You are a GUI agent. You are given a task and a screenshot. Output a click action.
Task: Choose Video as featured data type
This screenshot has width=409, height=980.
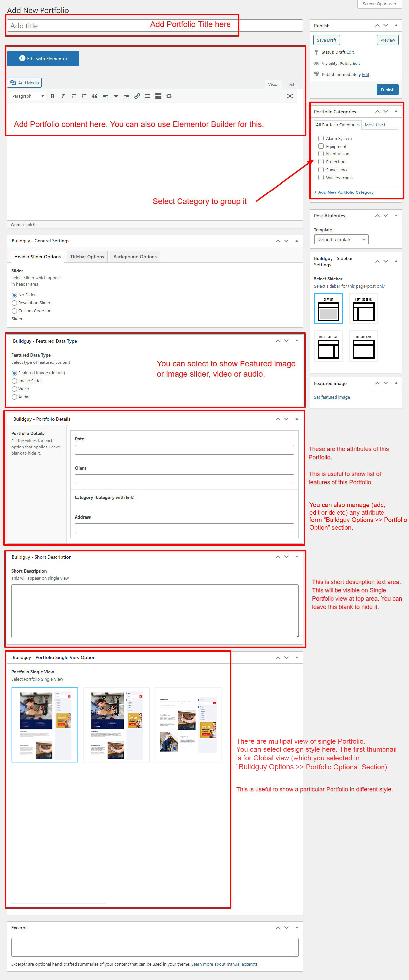point(15,389)
